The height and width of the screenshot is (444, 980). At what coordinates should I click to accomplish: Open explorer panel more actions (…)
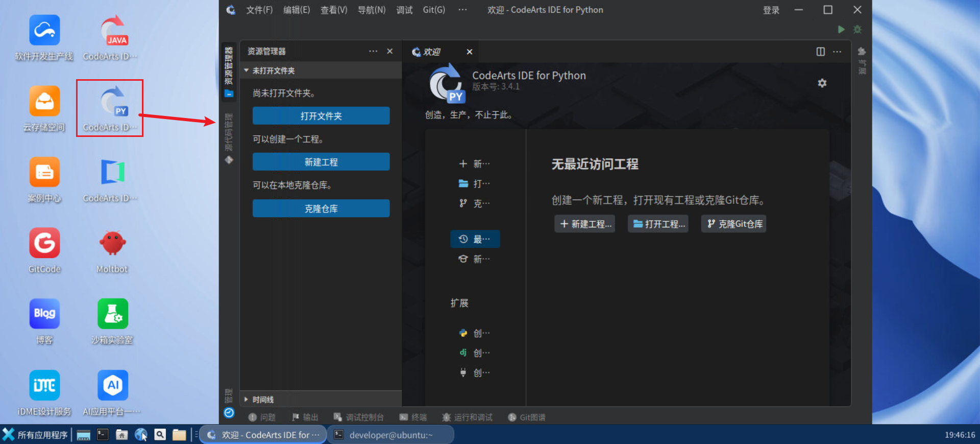point(373,51)
